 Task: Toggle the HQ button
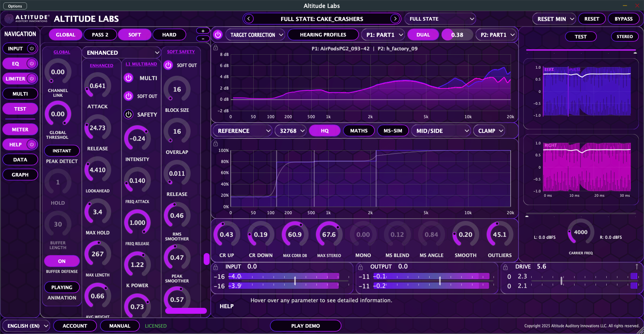click(x=325, y=131)
